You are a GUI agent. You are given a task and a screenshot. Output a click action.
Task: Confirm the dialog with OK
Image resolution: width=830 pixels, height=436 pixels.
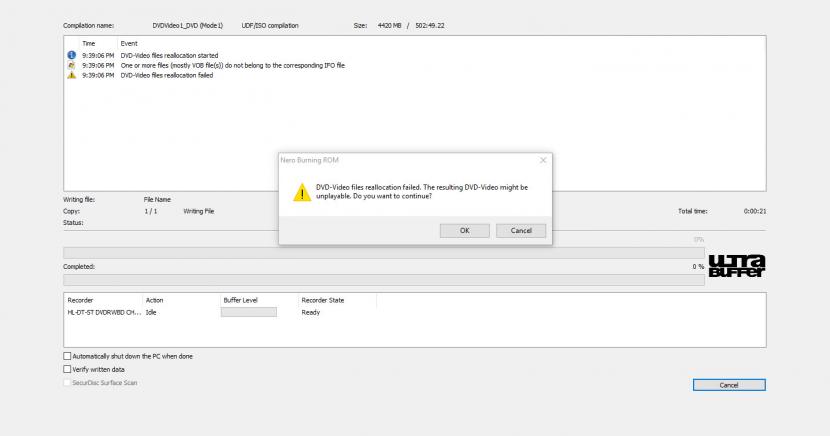click(x=464, y=231)
